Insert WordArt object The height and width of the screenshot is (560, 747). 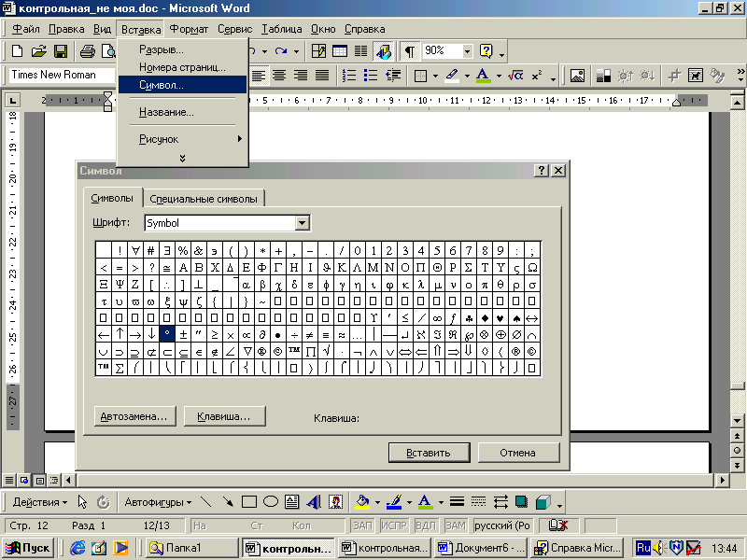pyautogui.click(x=314, y=501)
